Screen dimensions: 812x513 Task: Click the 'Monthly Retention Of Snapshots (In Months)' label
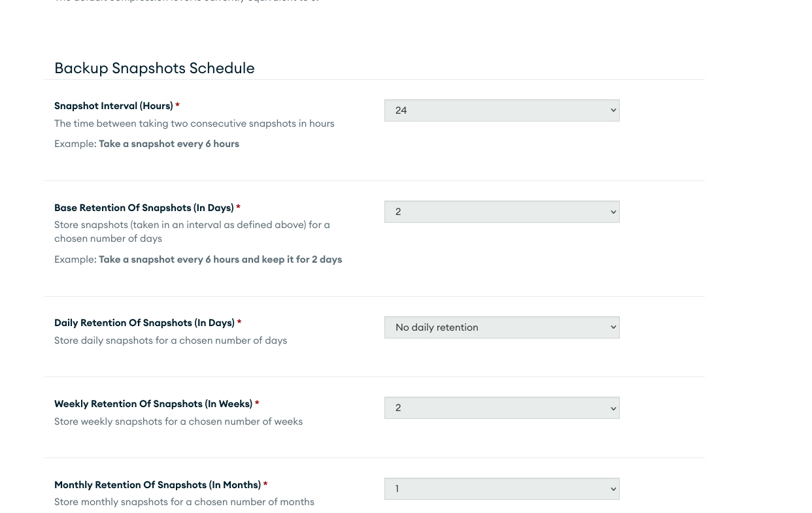click(x=158, y=485)
